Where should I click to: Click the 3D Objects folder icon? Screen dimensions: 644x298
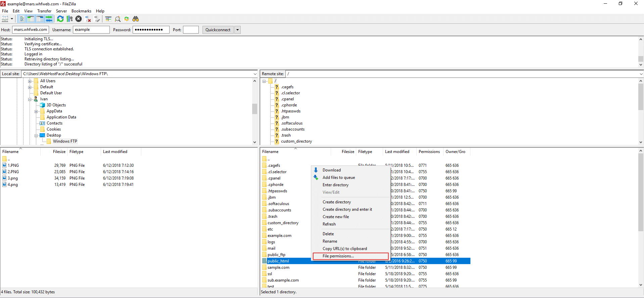[x=42, y=105]
